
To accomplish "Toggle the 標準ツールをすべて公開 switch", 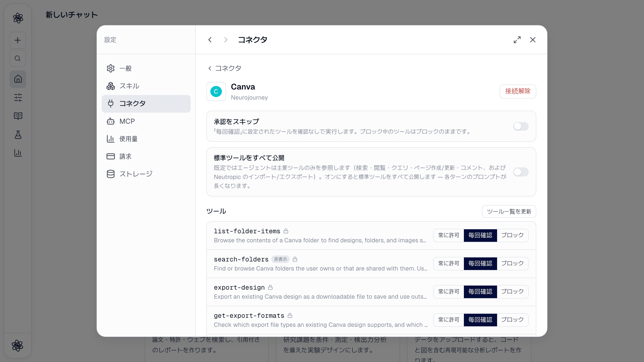I will (x=521, y=172).
